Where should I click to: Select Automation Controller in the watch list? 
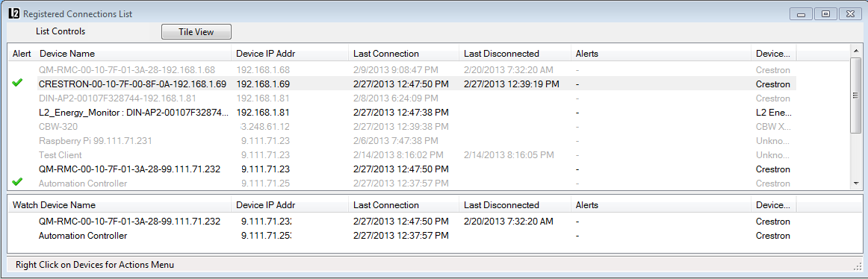click(403, 236)
